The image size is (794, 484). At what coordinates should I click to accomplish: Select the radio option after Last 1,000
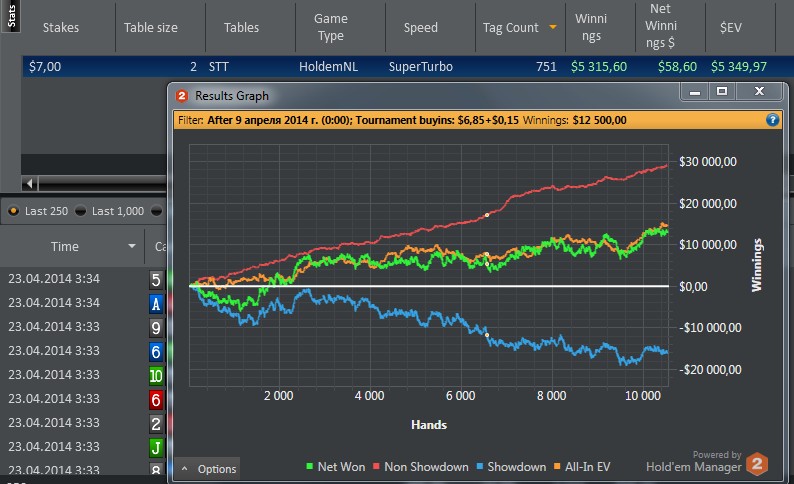coord(157,211)
